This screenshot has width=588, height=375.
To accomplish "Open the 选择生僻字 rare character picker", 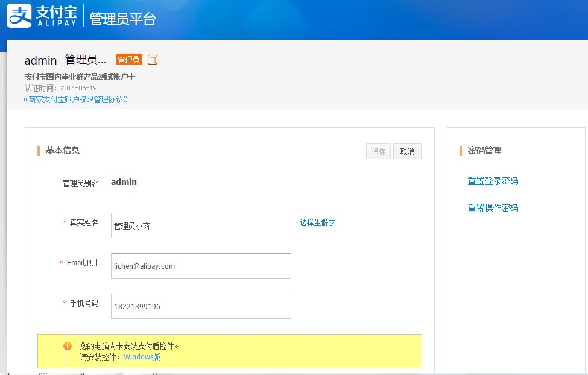I will [x=317, y=222].
